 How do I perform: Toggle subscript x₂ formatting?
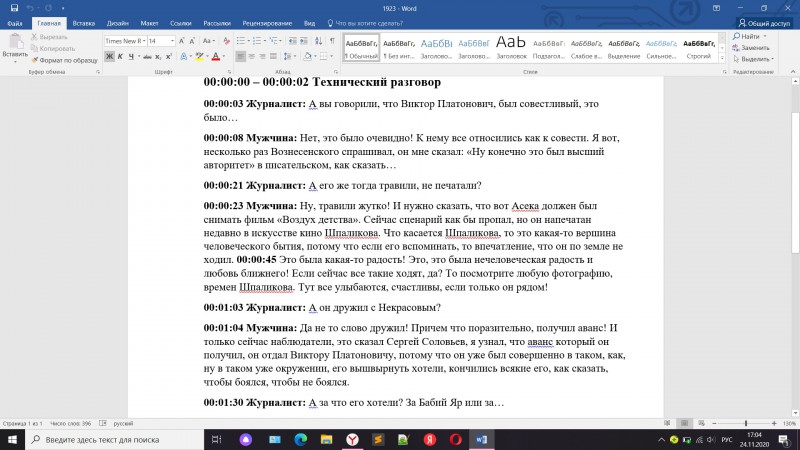coord(158,56)
